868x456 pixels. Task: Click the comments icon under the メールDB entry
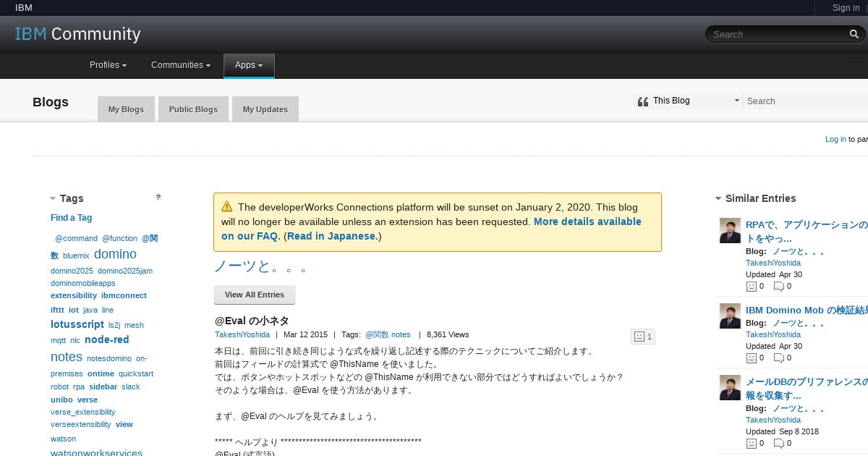tap(779, 443)
